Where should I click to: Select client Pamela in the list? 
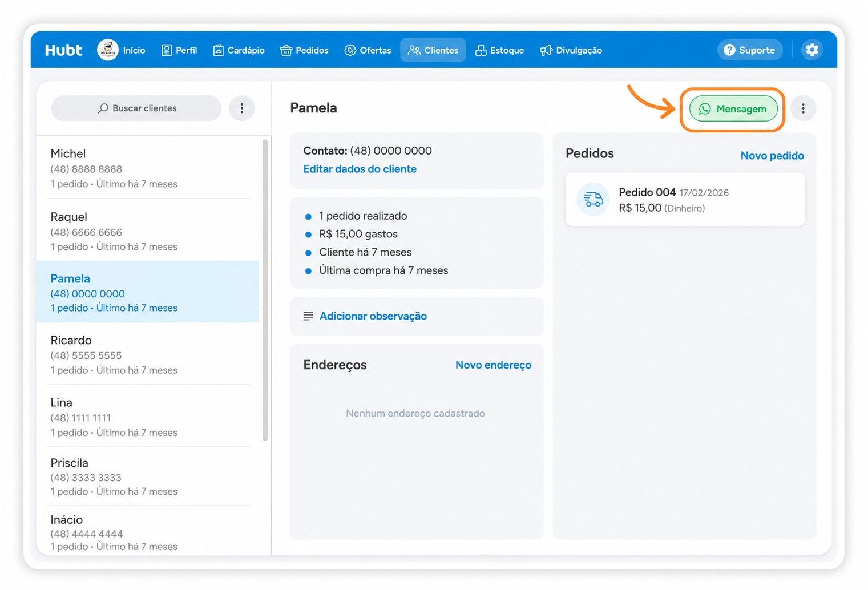pyautogui.click(x=148, y=292)
